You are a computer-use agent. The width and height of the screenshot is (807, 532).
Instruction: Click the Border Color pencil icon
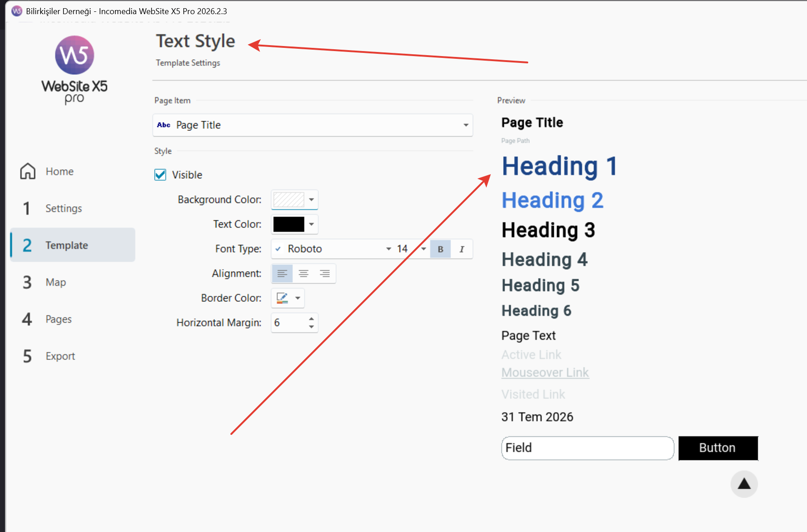[282, 298]
